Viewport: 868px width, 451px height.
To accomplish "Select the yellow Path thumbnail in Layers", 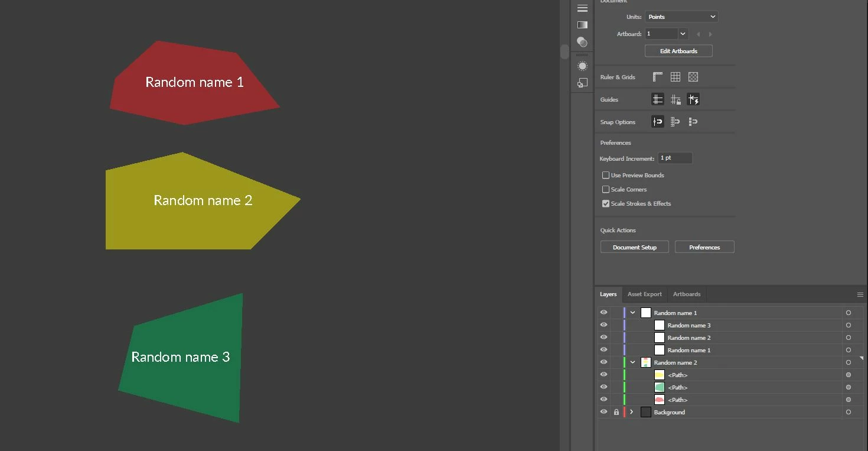I will pyautogui.click(x=660, y=375).
